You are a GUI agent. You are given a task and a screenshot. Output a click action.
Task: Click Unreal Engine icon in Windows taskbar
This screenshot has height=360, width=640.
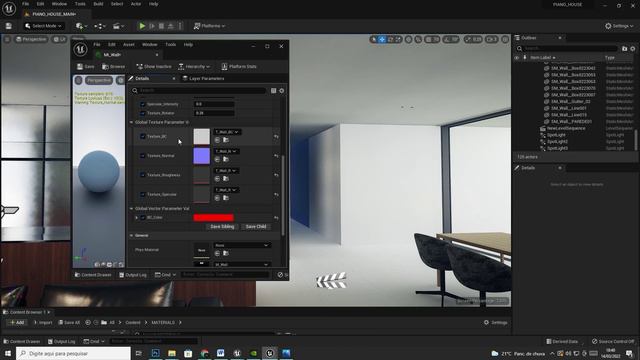(x=270, y=353)
